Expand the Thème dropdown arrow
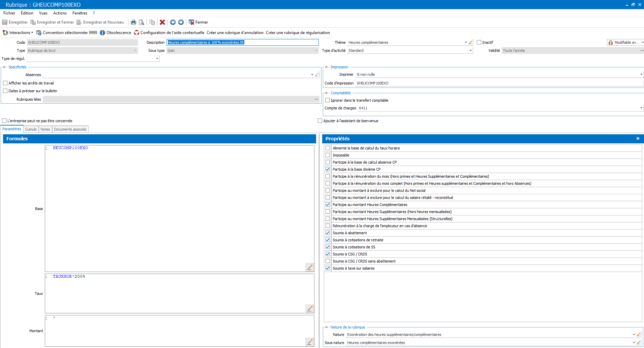Image resolution: width=644 pixels, height=348 pixels. point(466,42)
